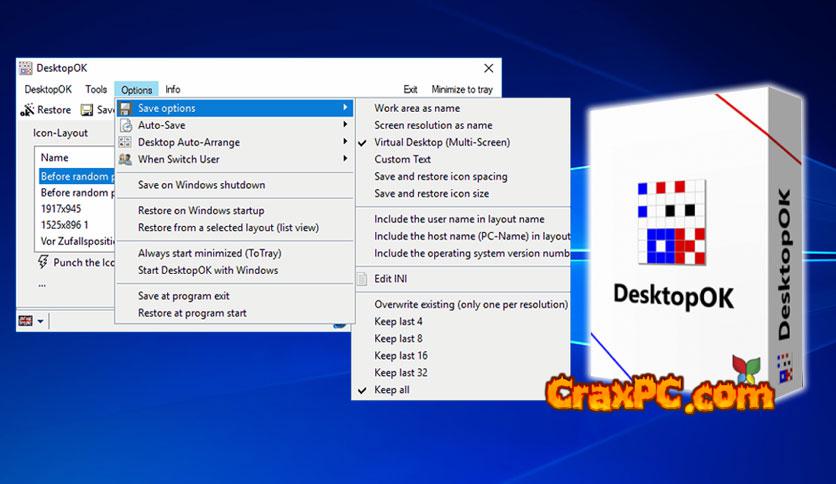Select Keep last 4 entry

[x=398, y=321]
